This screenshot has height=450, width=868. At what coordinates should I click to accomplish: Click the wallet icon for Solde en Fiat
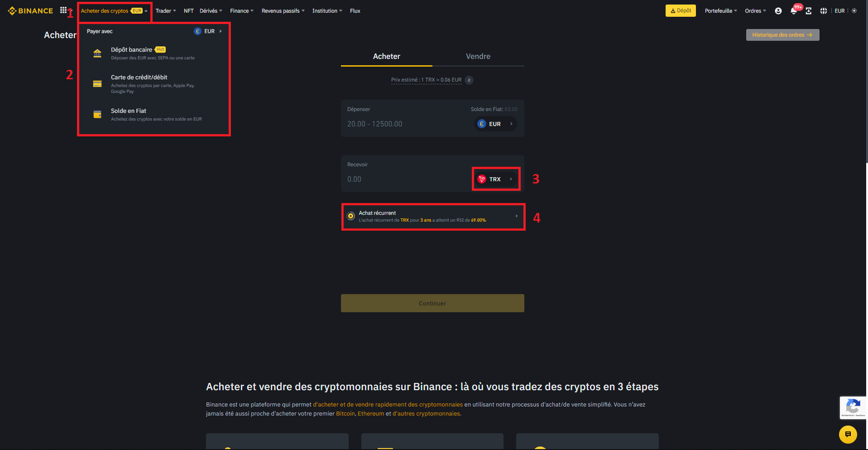(x=97, y=115)
